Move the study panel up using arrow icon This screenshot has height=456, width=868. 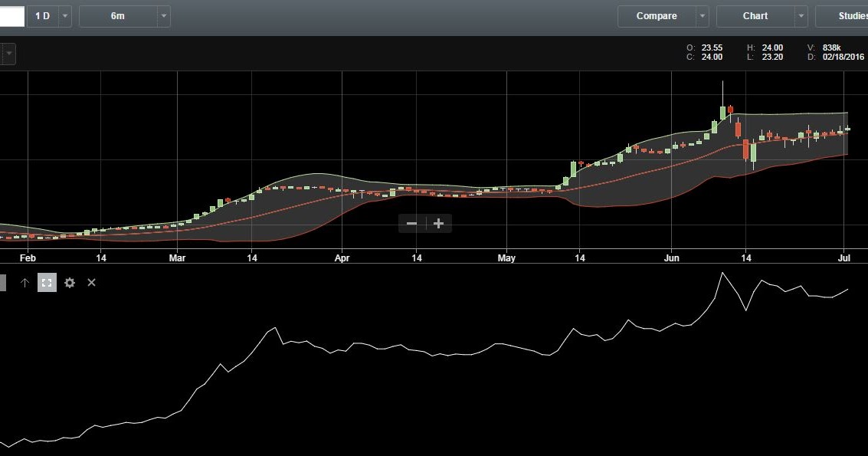[24, 283]
